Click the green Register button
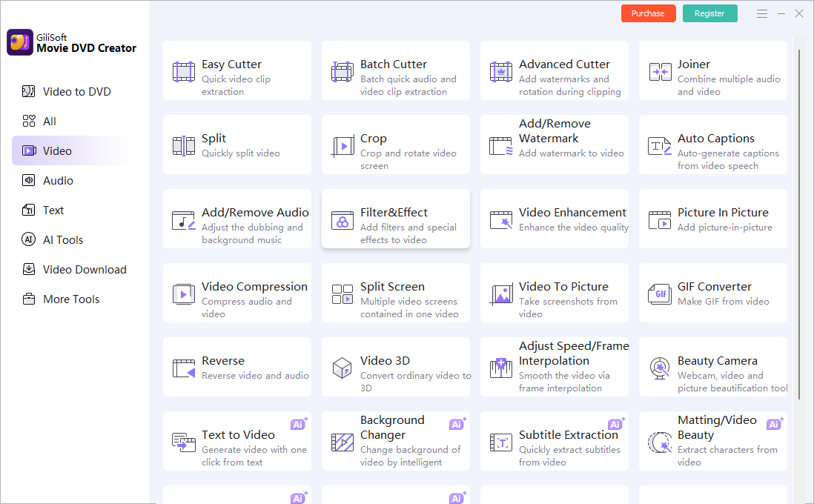 [x=709, y=13]
